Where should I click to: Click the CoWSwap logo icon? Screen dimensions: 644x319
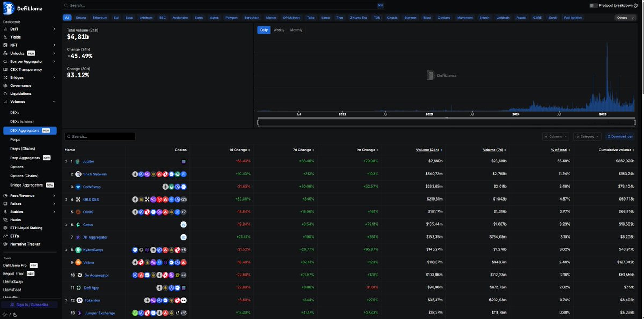78,187
